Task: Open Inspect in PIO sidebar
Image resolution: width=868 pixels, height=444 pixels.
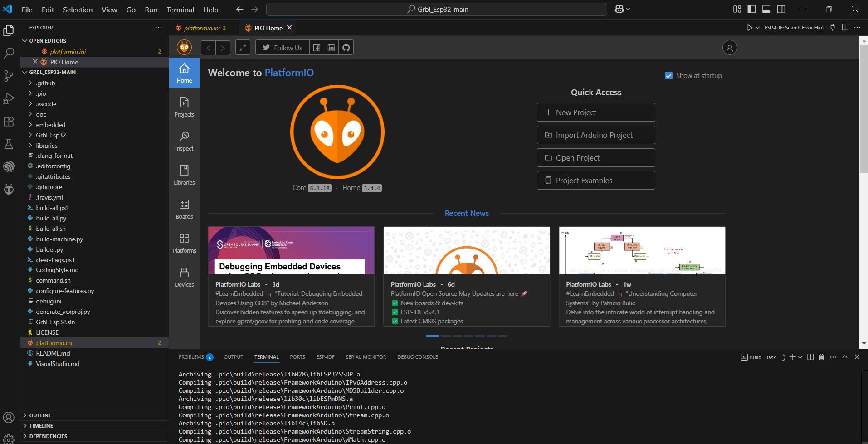Action: pos(184,141)
